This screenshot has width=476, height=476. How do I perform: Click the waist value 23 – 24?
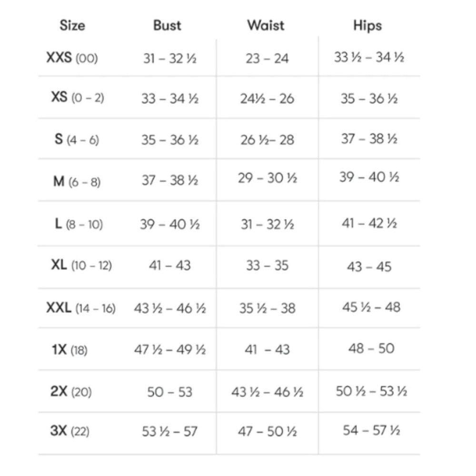(x=267, y=58)
